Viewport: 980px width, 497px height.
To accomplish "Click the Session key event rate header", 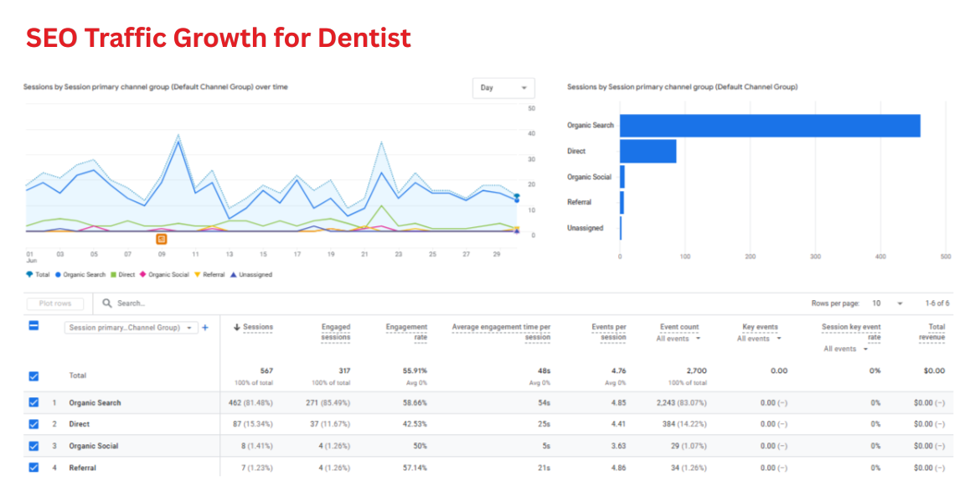I will (851, 332).
